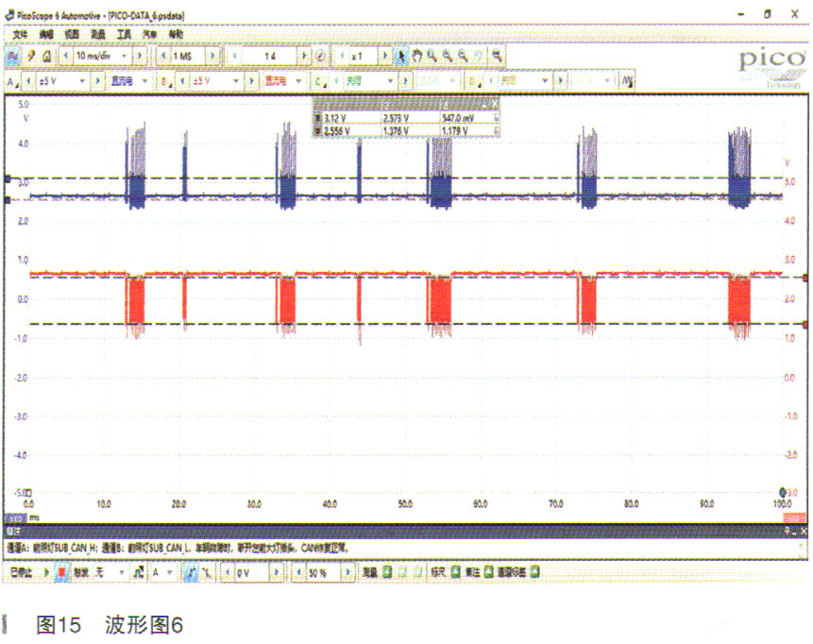Open the trigger mode dropdown
The width and height of the screenshot is (813, 644).
(x=121, y=572)
